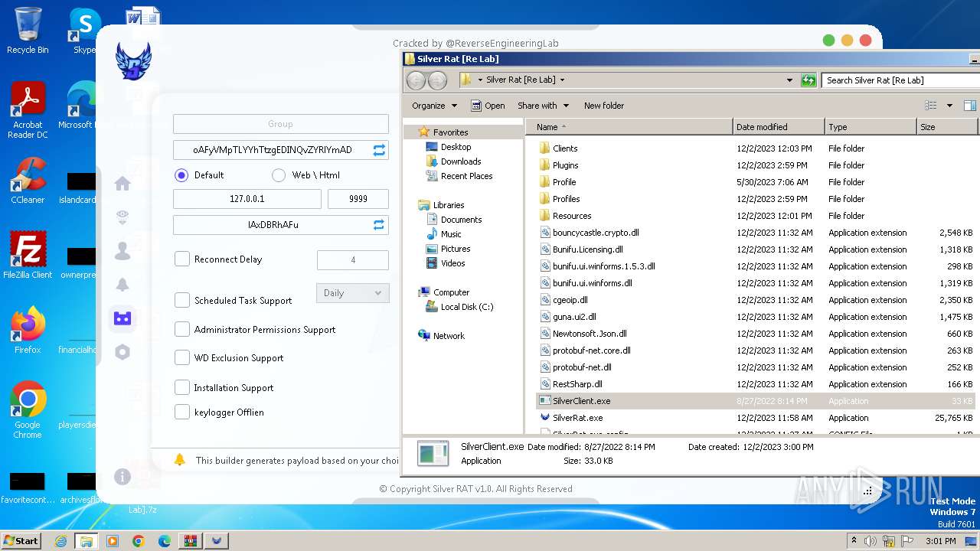Click Open in Explorer toolbar

[488, 106]
